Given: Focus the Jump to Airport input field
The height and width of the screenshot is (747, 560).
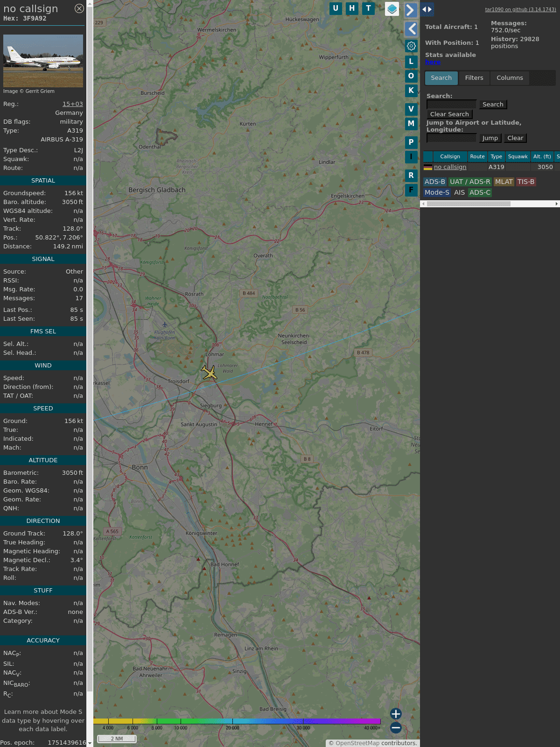Looking at the screenshot, I should tap(452, 138).
